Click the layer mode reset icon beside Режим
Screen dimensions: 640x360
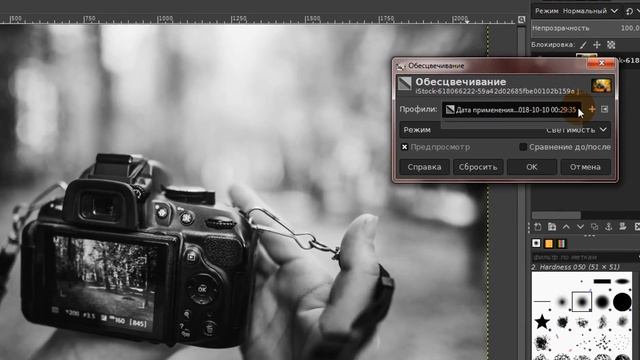click(629, 11)
